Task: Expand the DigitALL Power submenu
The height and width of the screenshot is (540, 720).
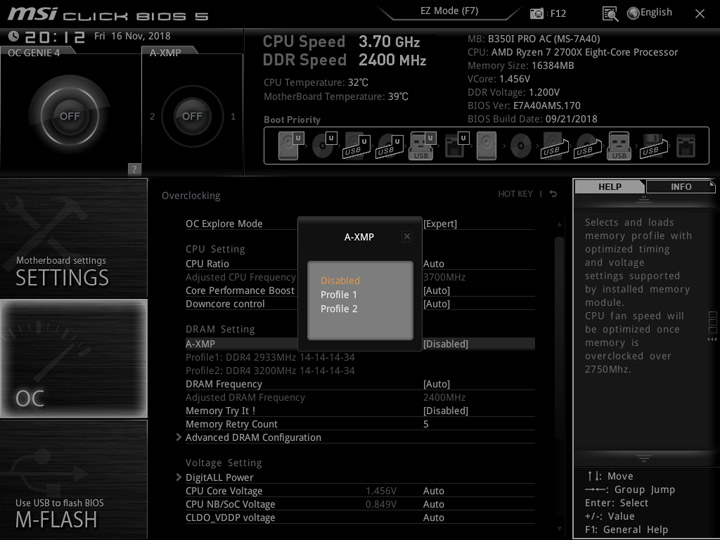Action: pos(219,477)
